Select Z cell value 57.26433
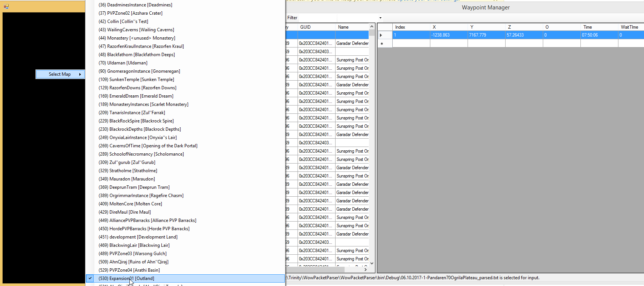This screenshot has height=286, width=644. [x=524, y=35]
